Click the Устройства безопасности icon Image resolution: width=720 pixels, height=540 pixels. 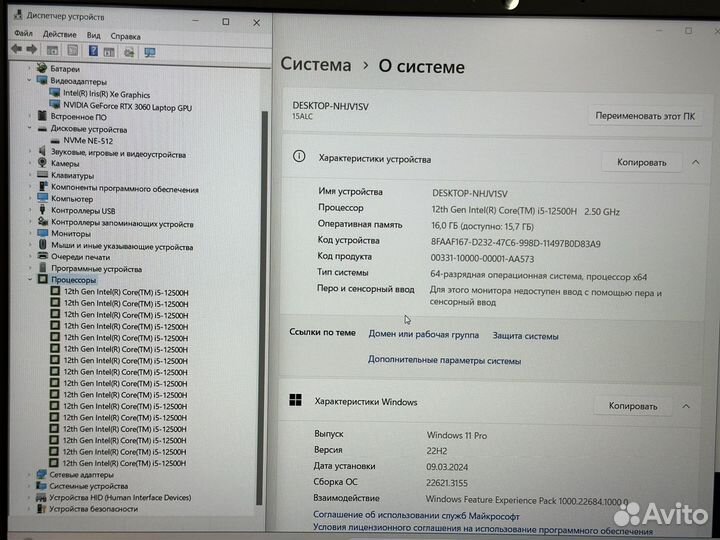click(41, 508)
